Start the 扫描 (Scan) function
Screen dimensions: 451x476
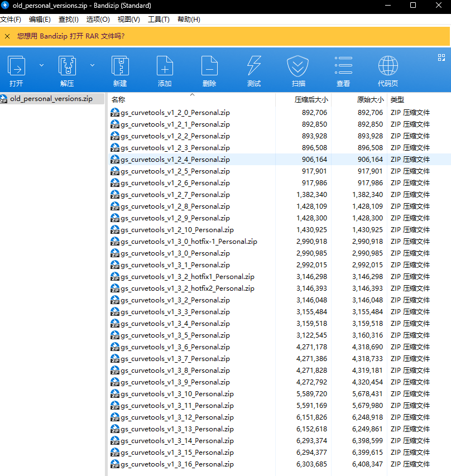tap(298, 68)
